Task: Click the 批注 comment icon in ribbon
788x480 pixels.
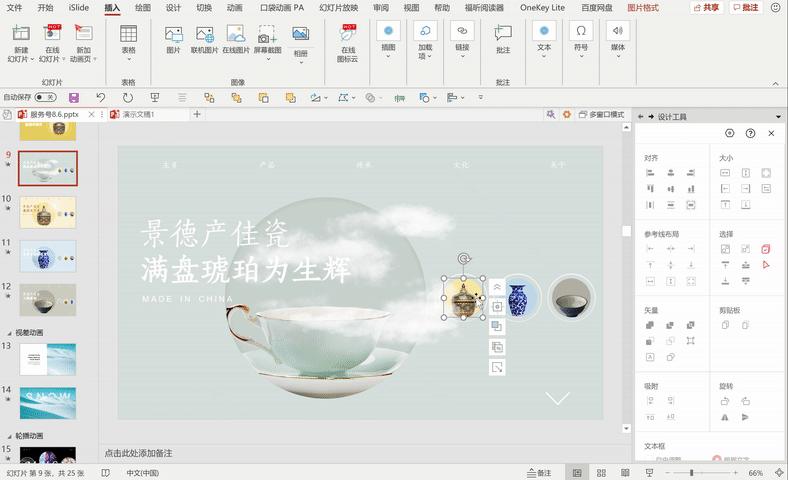Action: pyautogui.click(x=503, y=34)
